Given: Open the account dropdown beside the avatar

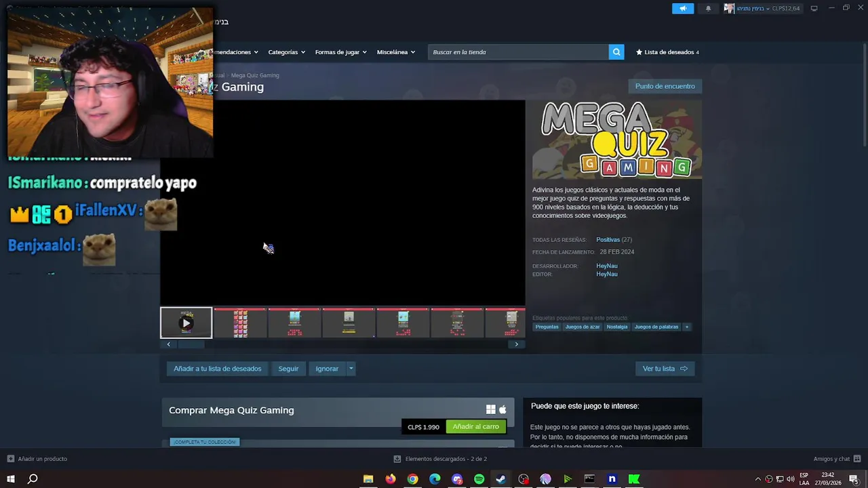Looking at the screenshot, I should tap(768, 8).
